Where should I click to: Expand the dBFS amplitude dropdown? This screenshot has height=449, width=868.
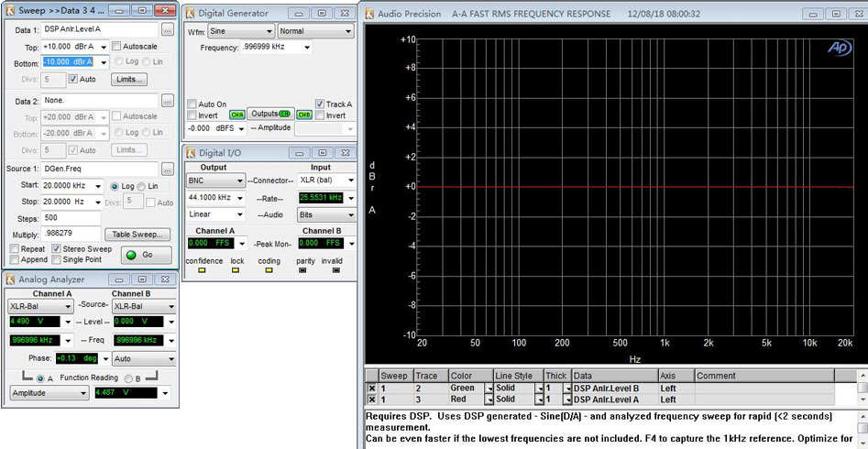pyautogui.click(x=242, y=128)
